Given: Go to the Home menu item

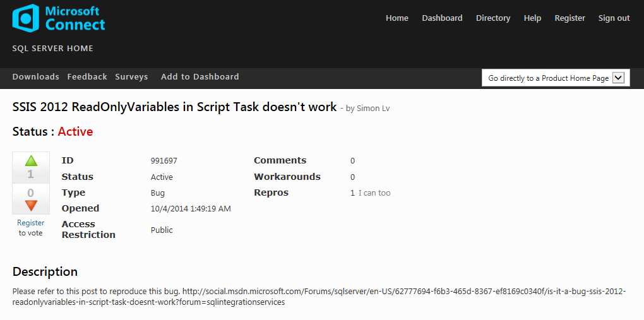Looking at the screenshot, I should click(x=397, y=18).
